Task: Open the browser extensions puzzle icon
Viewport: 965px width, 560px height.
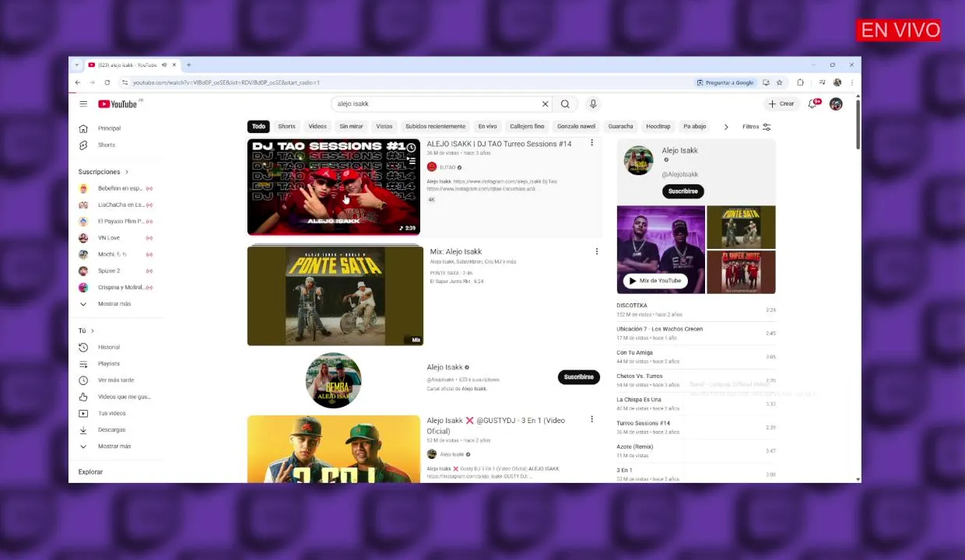Action: (800, 82)
